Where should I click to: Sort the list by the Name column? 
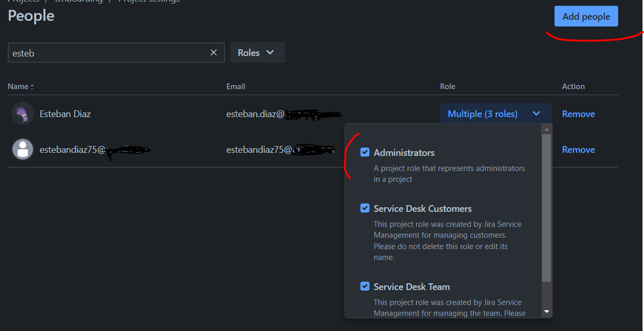point(21,86)
